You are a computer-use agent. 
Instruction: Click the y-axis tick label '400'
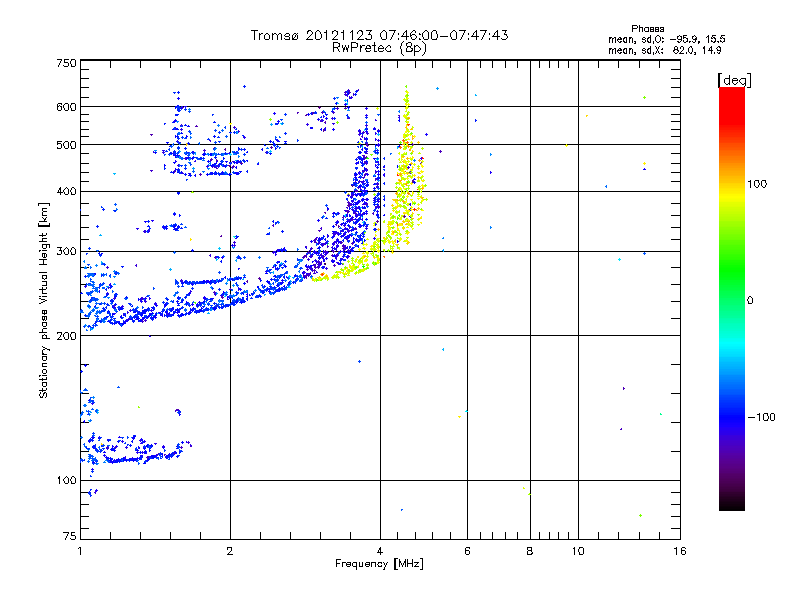point(66,192)
